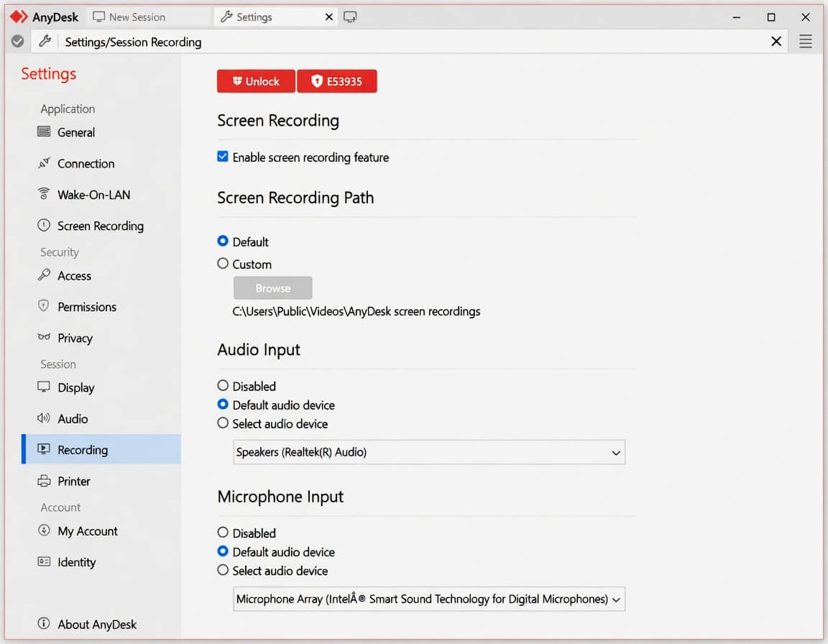The image size is (828, 644).
Task: Click the wrench icon in address bar
Action: tap(45, 41)
